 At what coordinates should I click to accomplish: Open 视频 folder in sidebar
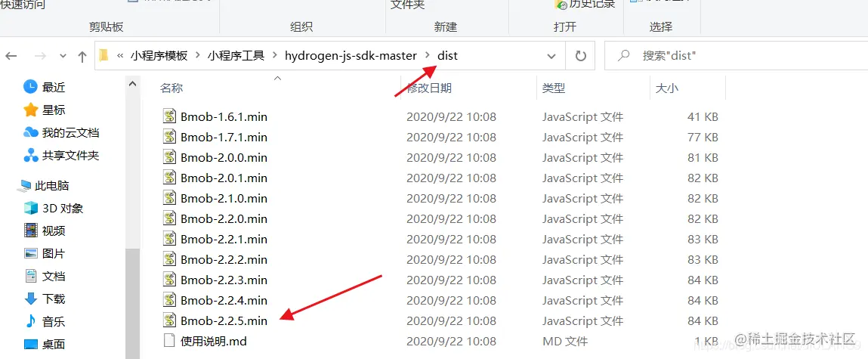pyautogui.click(x=54, y=231)
